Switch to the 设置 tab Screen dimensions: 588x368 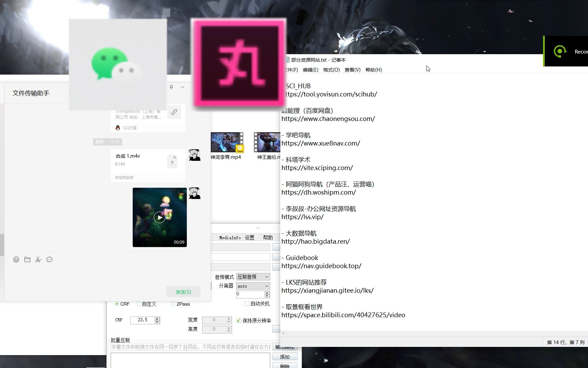point(249,237)
